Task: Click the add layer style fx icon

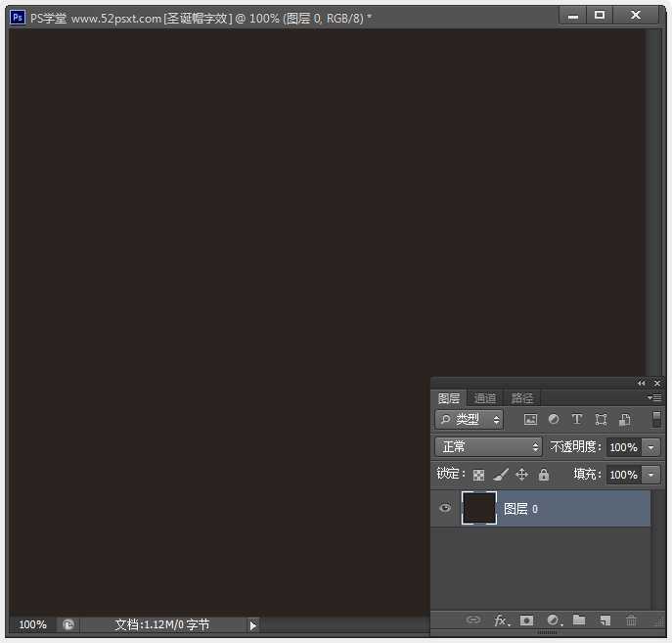Action: click(x=502, y=620)
